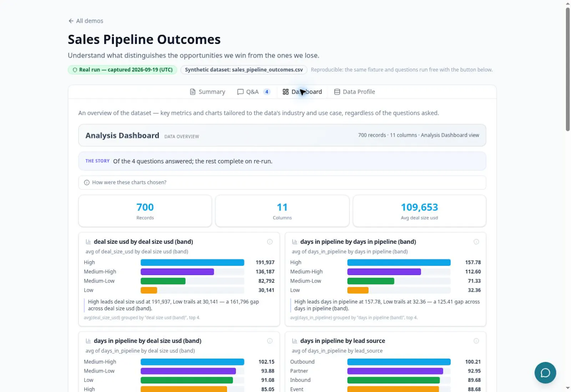571x392 pixels.
Task: Click THE STORY label
Action: pyautogui.click(x=97, y=161)
